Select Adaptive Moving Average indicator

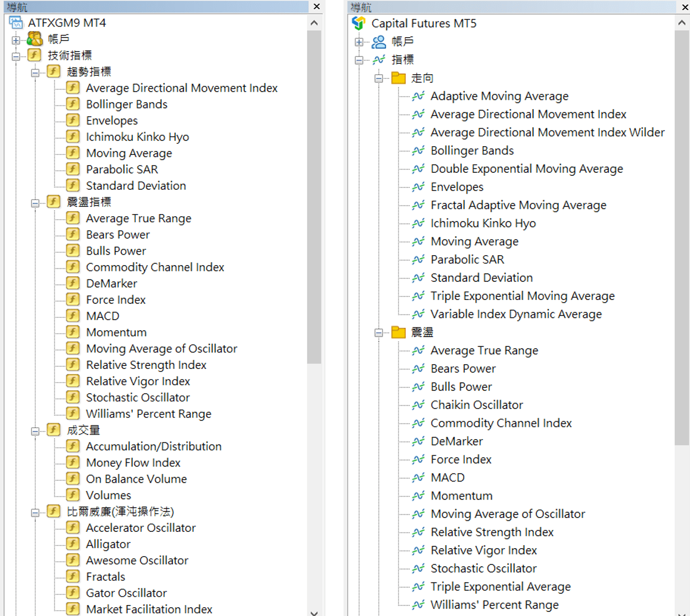coord(499,96)
